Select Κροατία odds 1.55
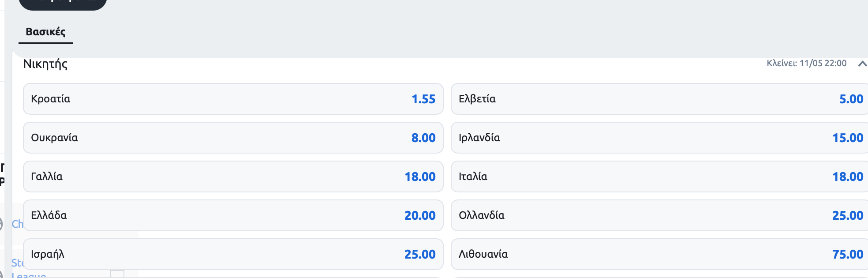The width and height of the screenshot is (868, 278). 233,99
